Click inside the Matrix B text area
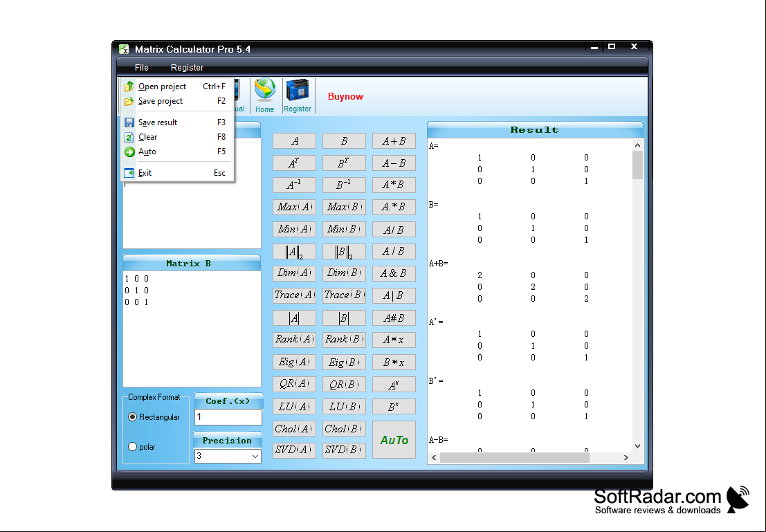Image resolution: width=766 pixels, height=532 pixels. click(192, 329)
